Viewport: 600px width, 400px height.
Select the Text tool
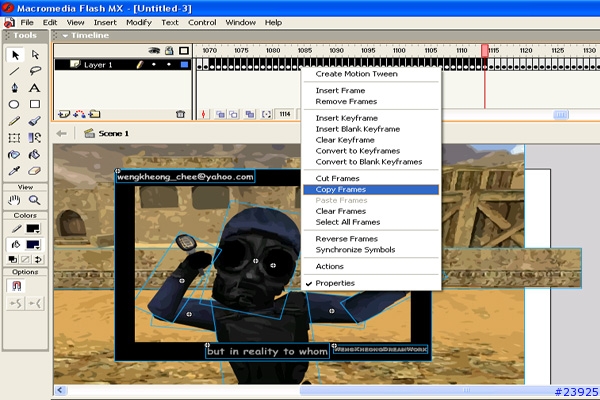tap(35, 88)
